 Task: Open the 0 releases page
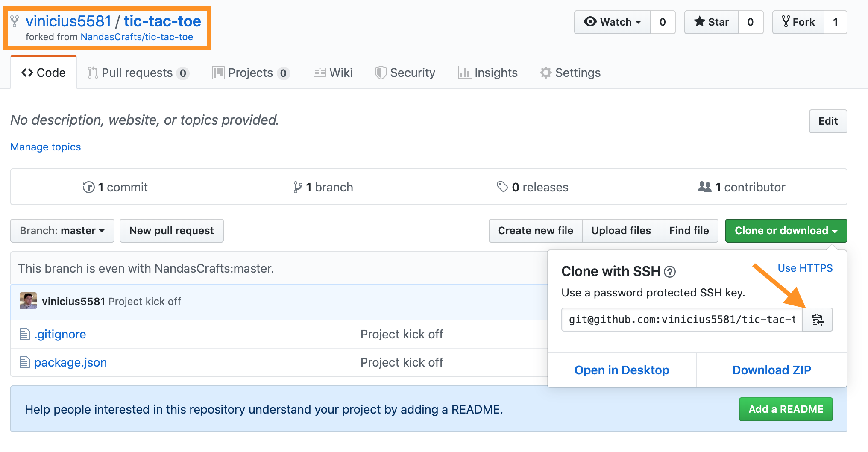click(x=533, y=187)
